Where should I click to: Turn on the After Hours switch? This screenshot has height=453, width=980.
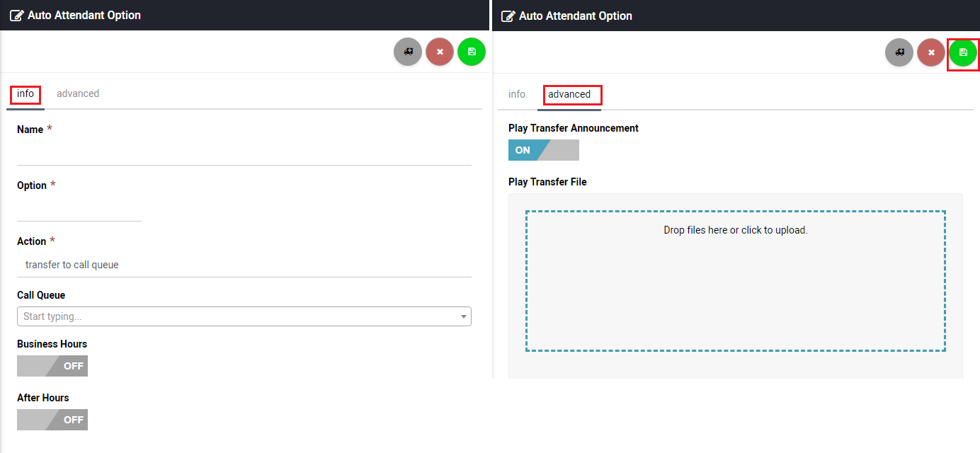click(x=52, y=420)
